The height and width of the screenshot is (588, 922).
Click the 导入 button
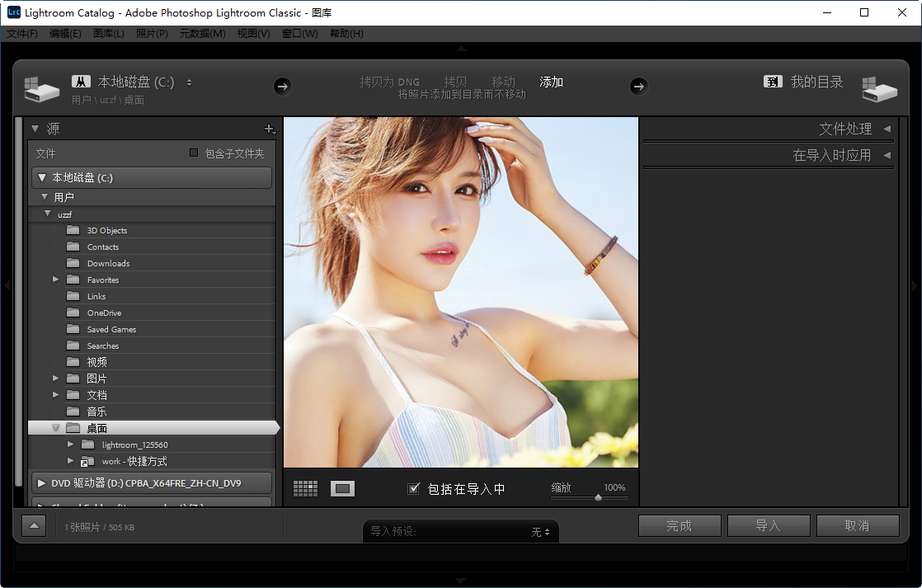click(x=769, y=525)
